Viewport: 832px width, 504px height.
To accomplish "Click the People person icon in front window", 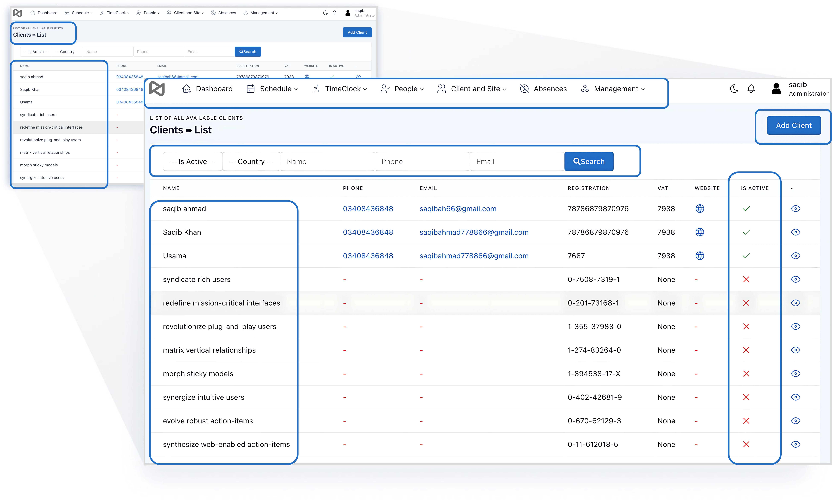I will pyautogui.click(x=385, y=89).
